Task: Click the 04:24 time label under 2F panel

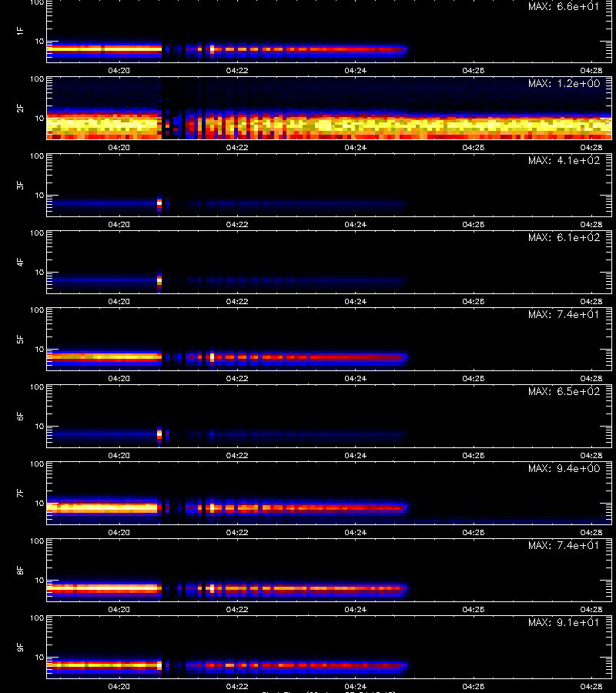Action: (x=355, y=147)
